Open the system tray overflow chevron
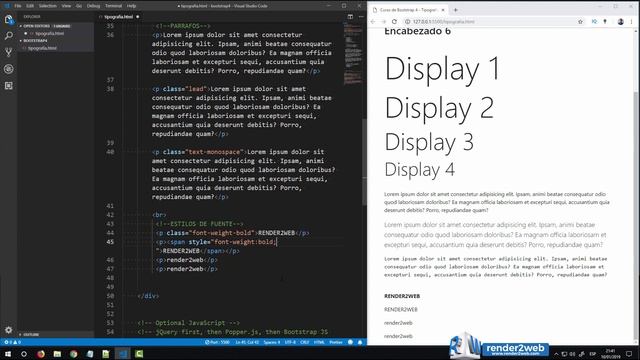 click(x=556, y=353)
